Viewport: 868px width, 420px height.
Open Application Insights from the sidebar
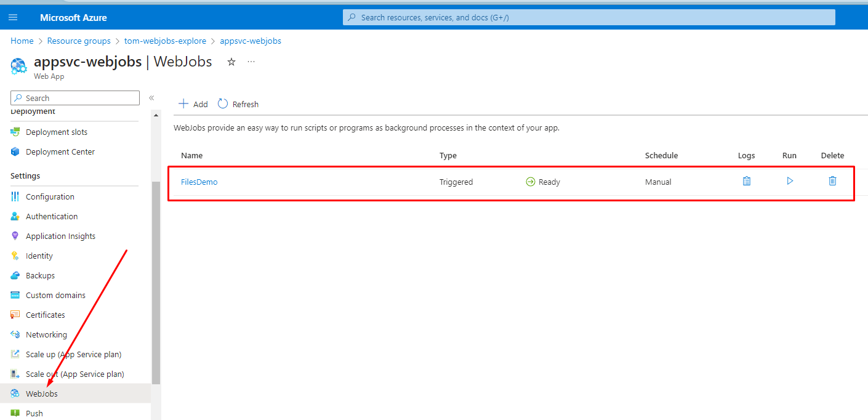60,235
